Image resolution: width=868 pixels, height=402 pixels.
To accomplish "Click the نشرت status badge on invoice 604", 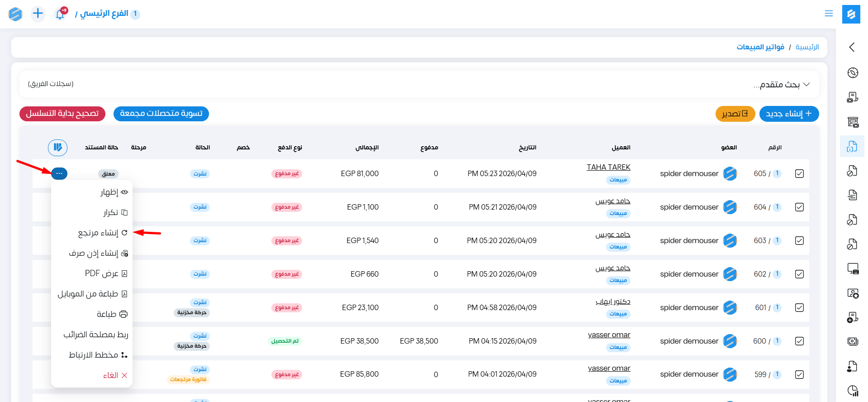I will point(200,207).
